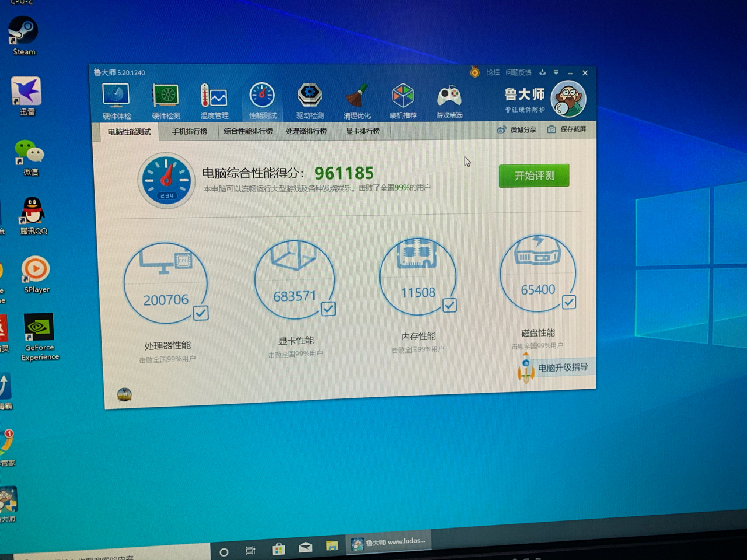Screen dimensions: 747x560
Task: Open the 迅雷 desktop shortcut
Action: click(x=26, y=96)
